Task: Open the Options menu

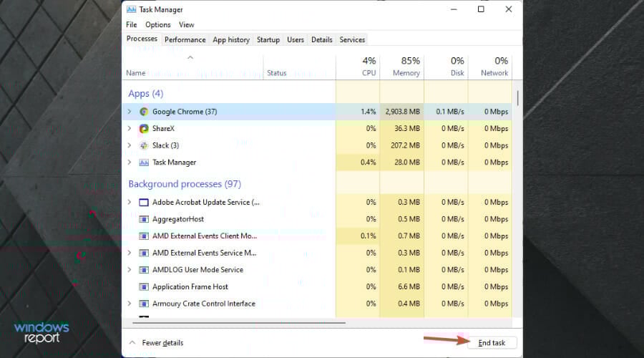Action: 157,24
